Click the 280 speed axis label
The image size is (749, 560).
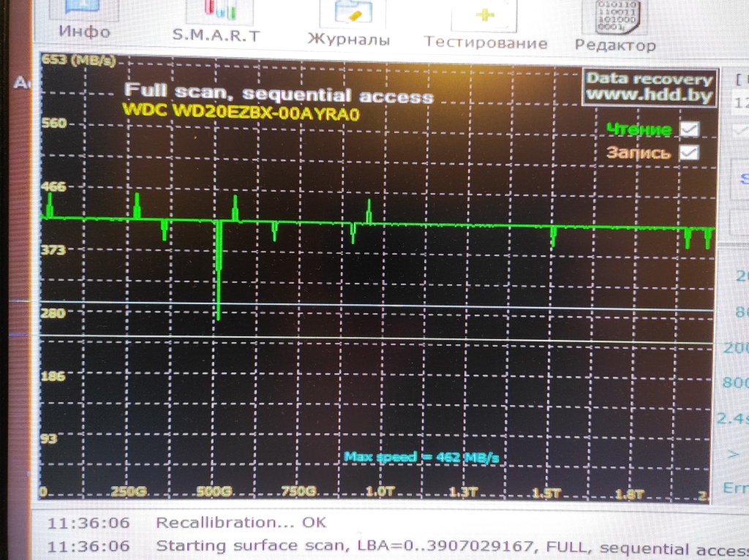[53, 313]
